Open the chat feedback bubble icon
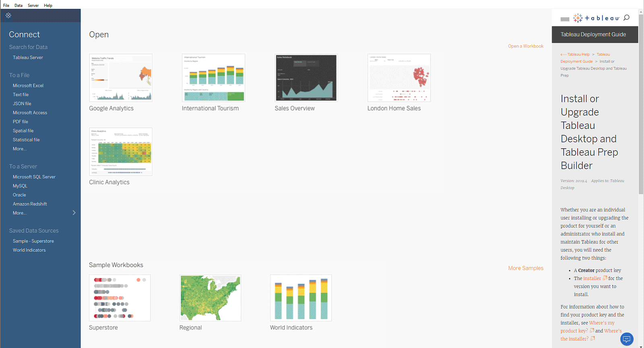The height and width of the screenshot is (348, 644). (x=627, y=339)
